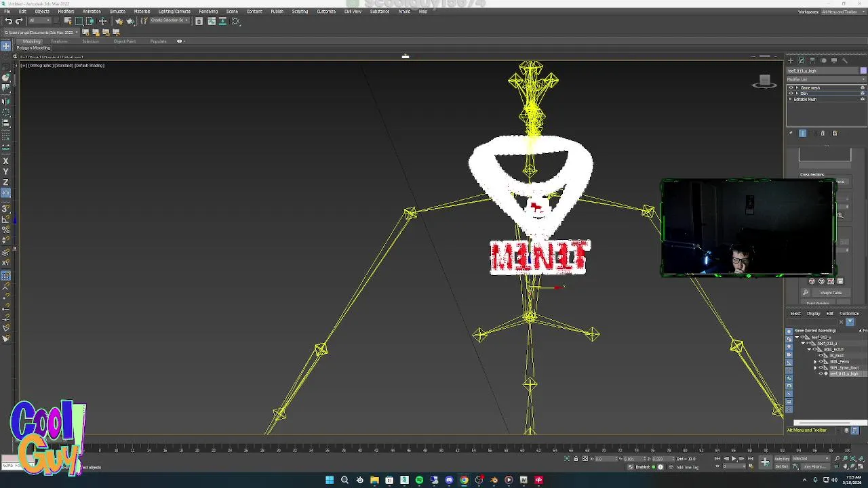
Task: Toggle the selection lock icon in status bar
Action: pos(576,459)
